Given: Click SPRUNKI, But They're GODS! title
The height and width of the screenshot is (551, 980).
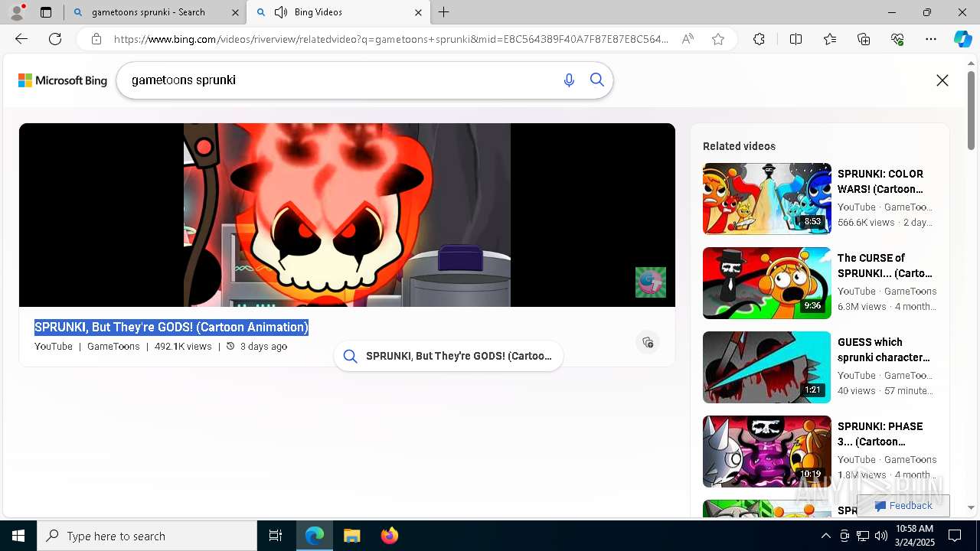Looking at the screenshot, I should 171,328.
